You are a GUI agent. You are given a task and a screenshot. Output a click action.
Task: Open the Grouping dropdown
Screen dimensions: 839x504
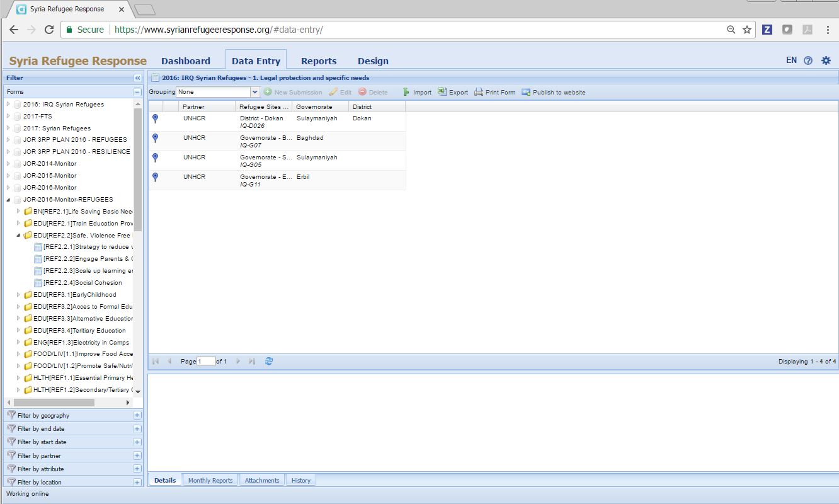click(x=255, y=92)
